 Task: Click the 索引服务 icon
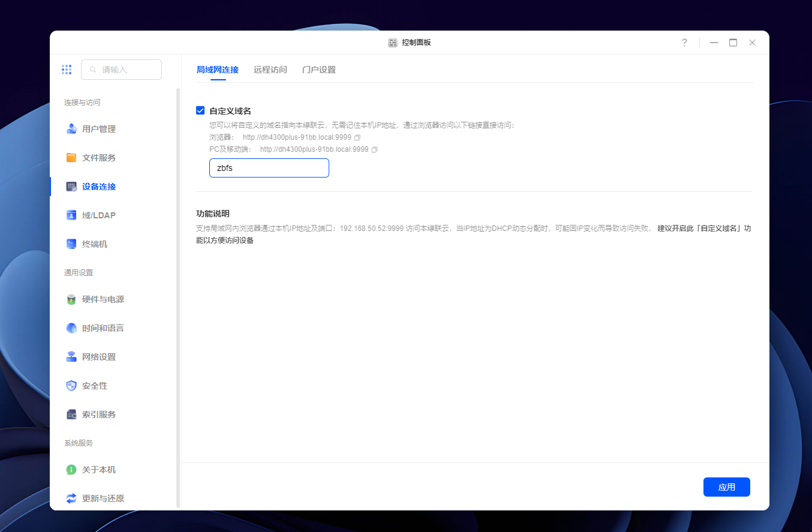coord(71,414)
